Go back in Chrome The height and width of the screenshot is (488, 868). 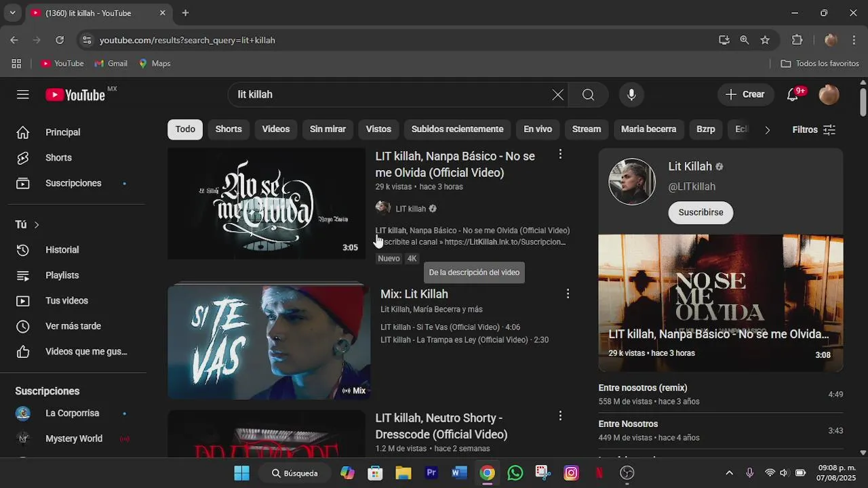pyautogui.click(x=14, y=40)
